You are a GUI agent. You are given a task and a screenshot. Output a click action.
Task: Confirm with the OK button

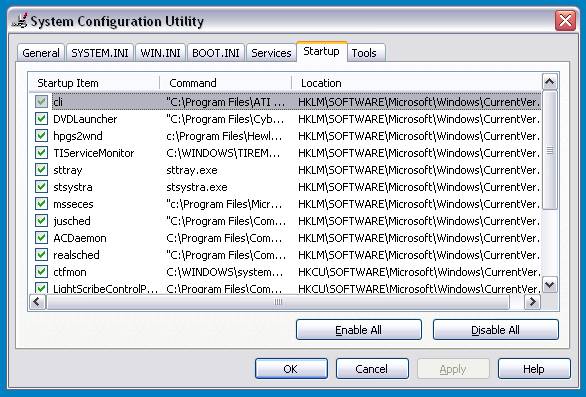click(x=291, y=369)
